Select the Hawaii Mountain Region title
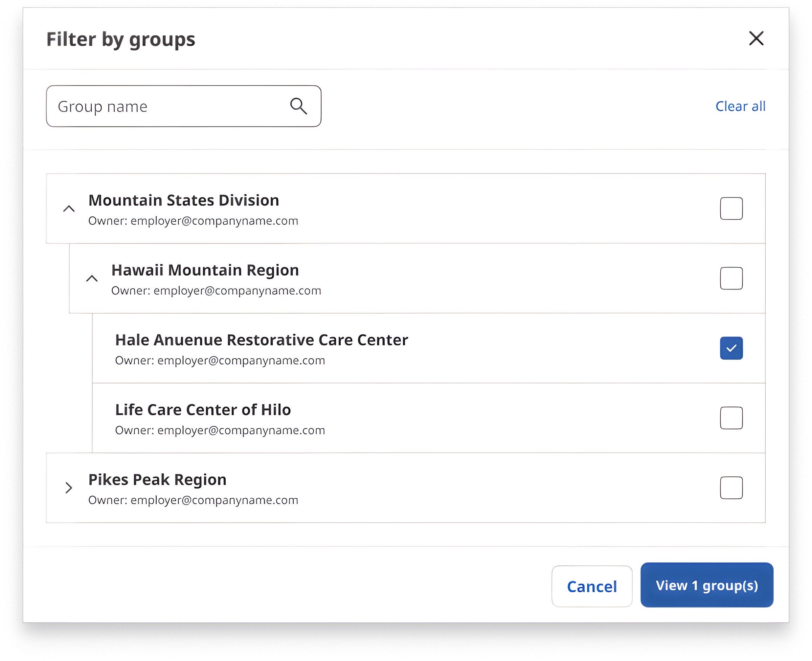This screenshot has width=812, height=661. (x=205, y=270)
